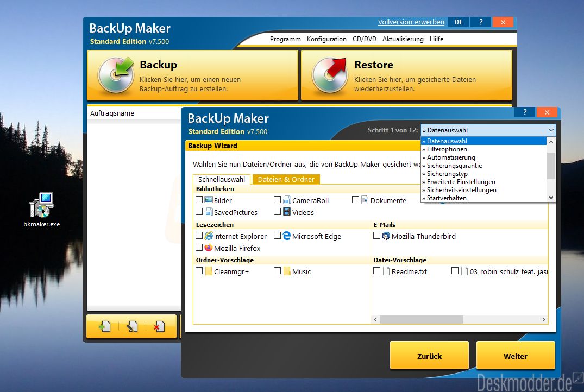Open the Aktualisierung menu

[403, 39]
